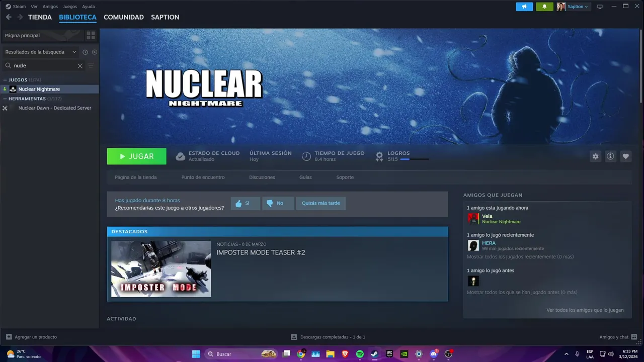Click the TIEMPO DE JUEGO clock icon
The image size is (644, 362).
point(306,156)
